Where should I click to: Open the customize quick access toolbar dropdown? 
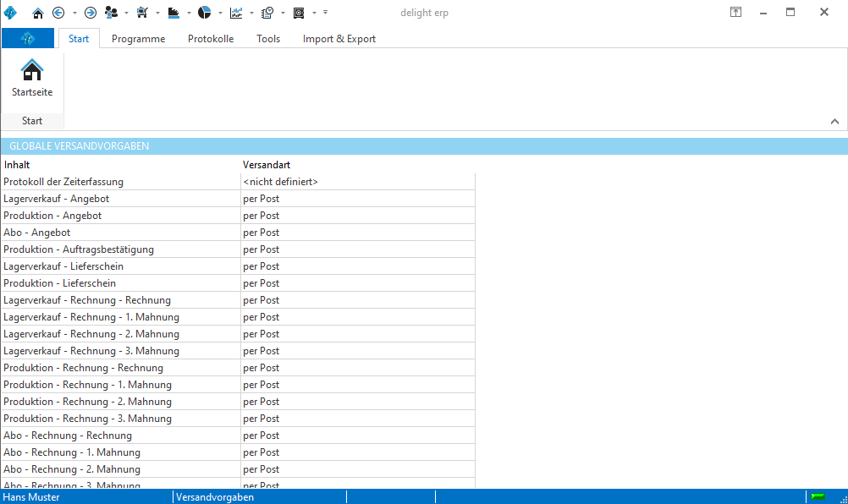click(x=326, y=13)
